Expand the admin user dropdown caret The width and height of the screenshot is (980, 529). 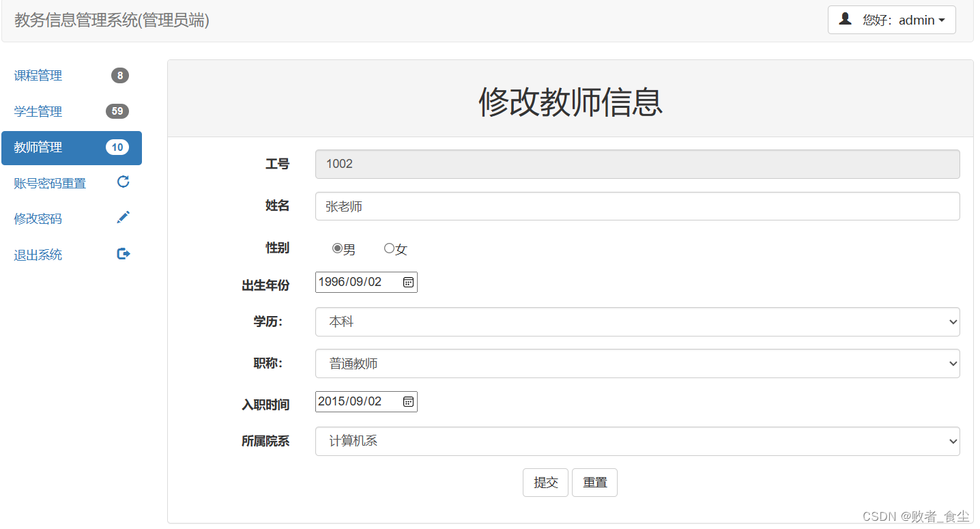tap(942, 20)
